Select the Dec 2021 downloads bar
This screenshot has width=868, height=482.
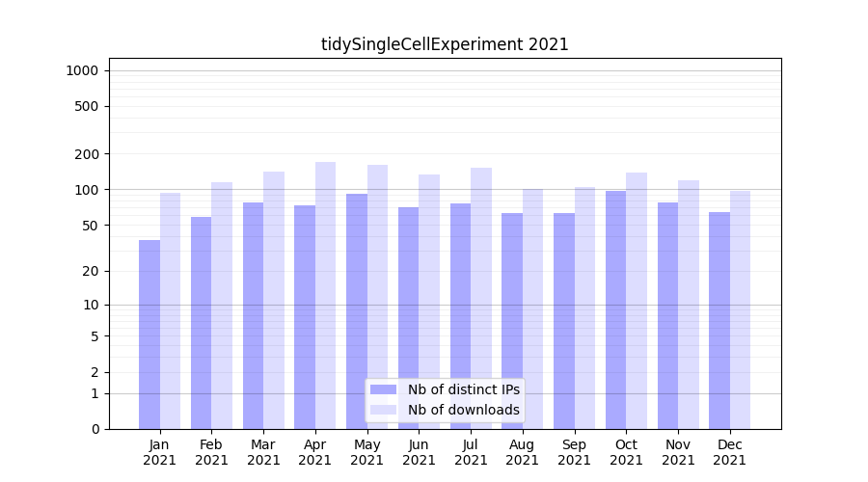(x=740, y=309)
